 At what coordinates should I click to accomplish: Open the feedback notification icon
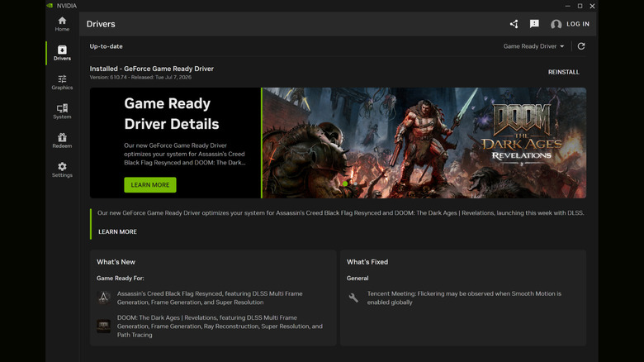click(534, 24)
